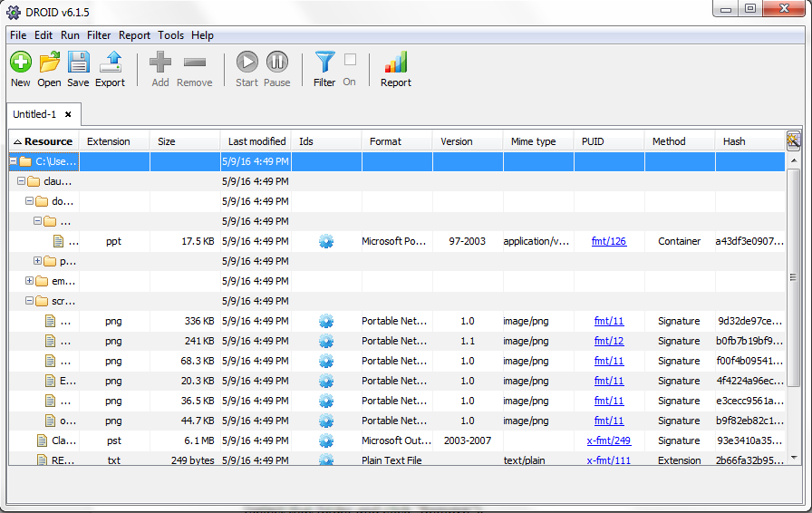Sort by the Format column header
Screen dimensions: 812x513
tap(397, 141)
